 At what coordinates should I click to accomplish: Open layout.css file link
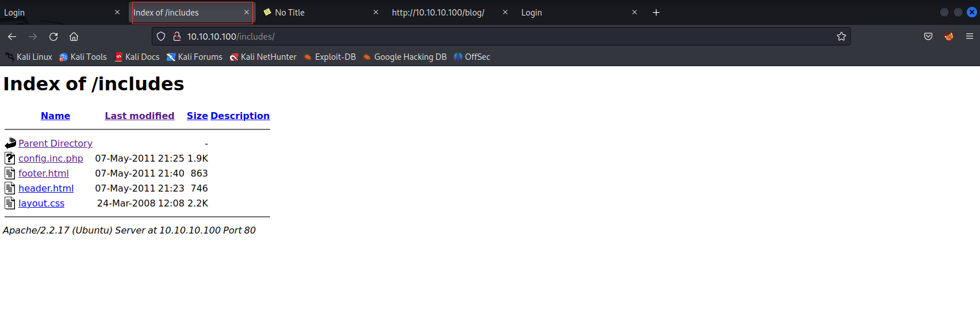point(41,203)
